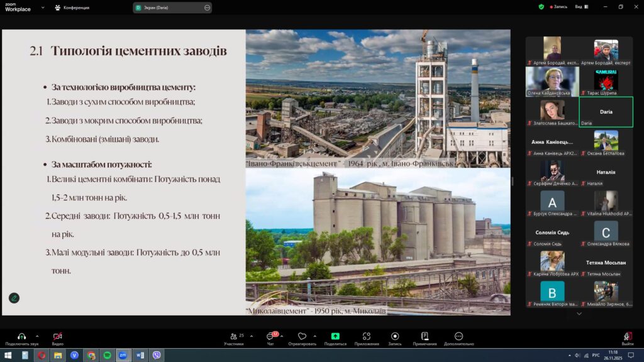Click the green encryption shield icon
This screenshot has width=644, height=362.
[x=541, y=7]
